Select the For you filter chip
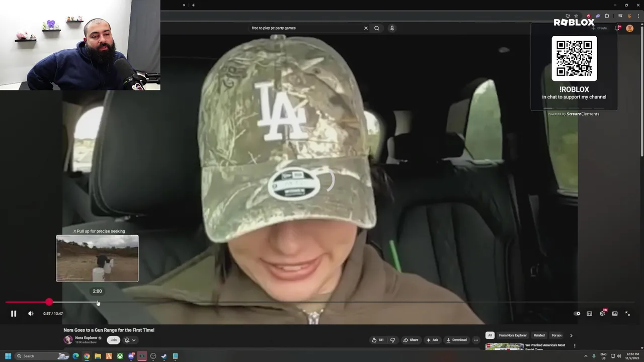 click(x=556, y=335)
